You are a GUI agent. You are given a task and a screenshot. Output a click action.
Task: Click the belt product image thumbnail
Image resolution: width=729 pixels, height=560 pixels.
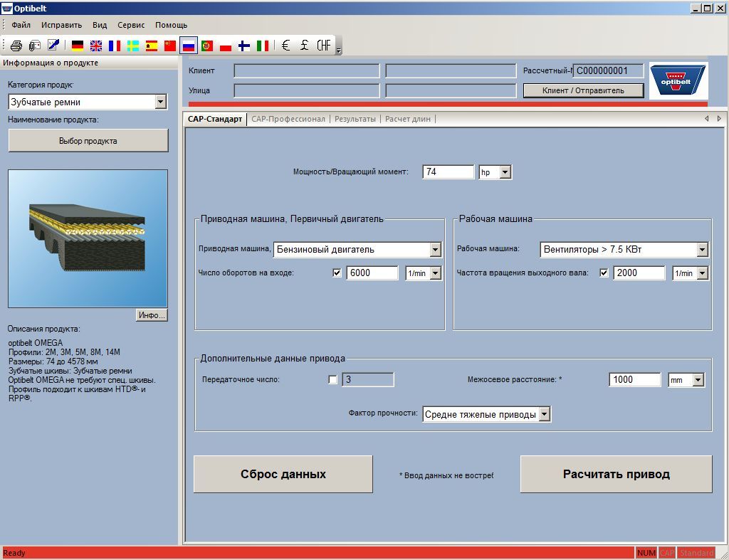point(88,238)
